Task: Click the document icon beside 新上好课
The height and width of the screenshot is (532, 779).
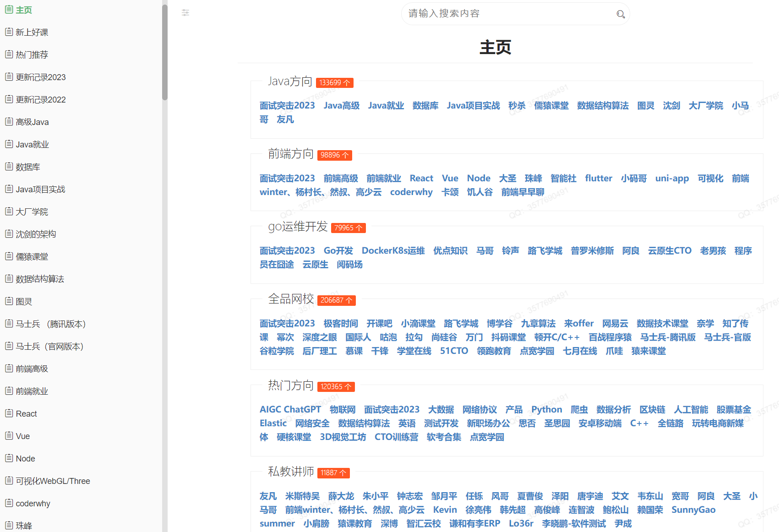Action: coord(9,32)
